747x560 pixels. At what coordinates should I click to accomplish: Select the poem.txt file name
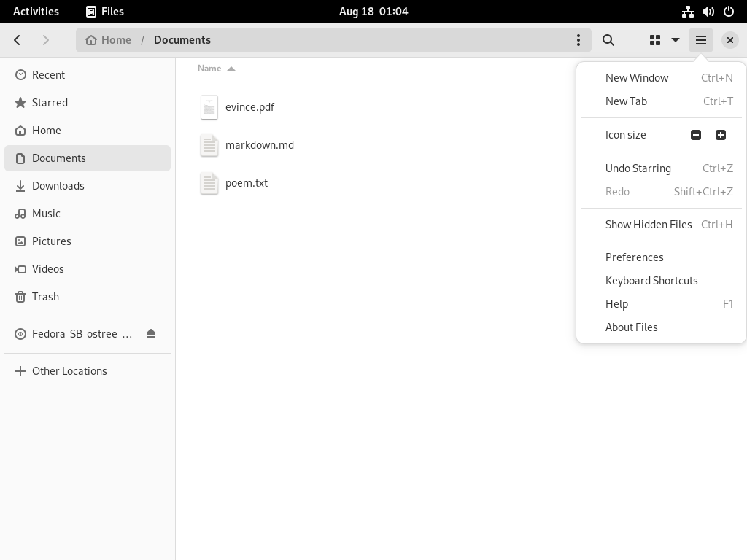point(247,183)
